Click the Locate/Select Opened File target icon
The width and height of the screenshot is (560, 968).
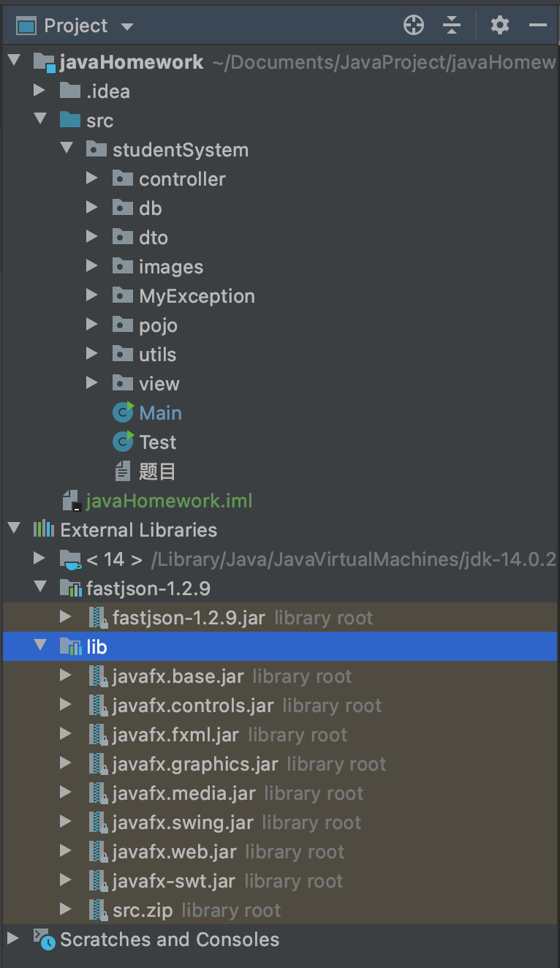click(414, 26)
